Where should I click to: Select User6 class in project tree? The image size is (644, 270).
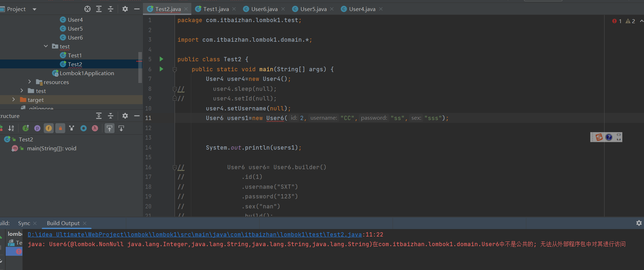tap(71, 37)
